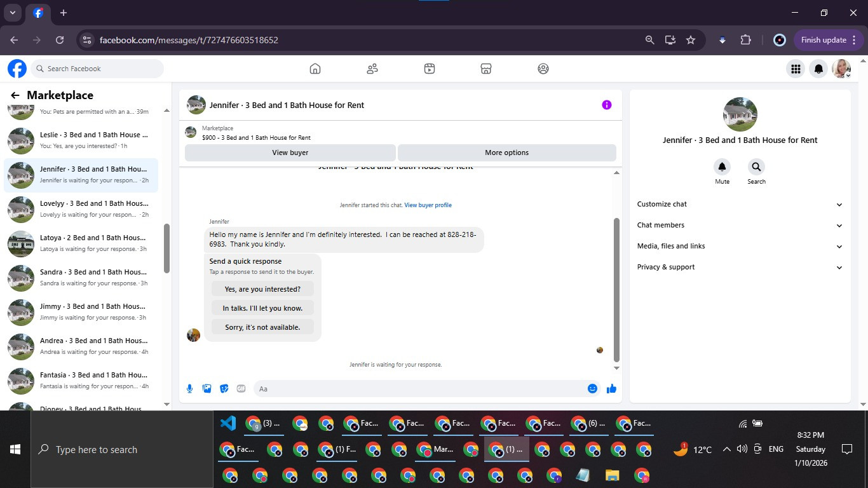This screenshot has height=488, width=868.
Task: Click the taskbar weather 12°C widget
Action: 693,449
